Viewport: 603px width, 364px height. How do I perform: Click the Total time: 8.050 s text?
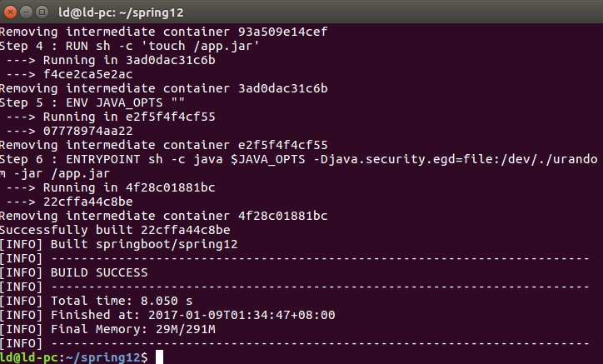tap(122, 301)
